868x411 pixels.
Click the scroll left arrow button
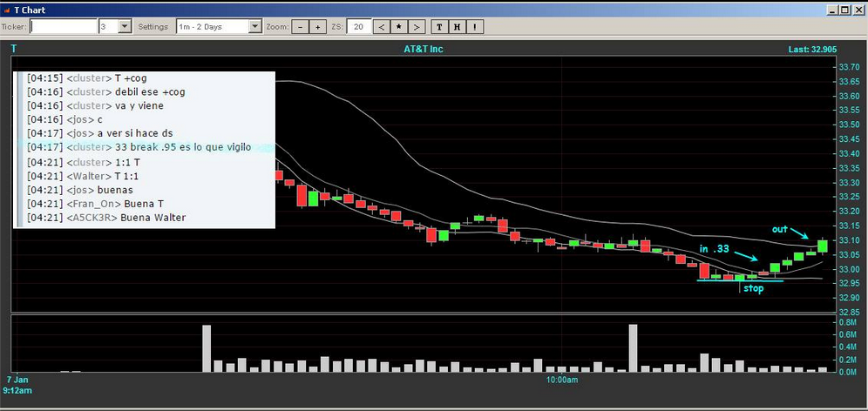click(x=382, y=26)
